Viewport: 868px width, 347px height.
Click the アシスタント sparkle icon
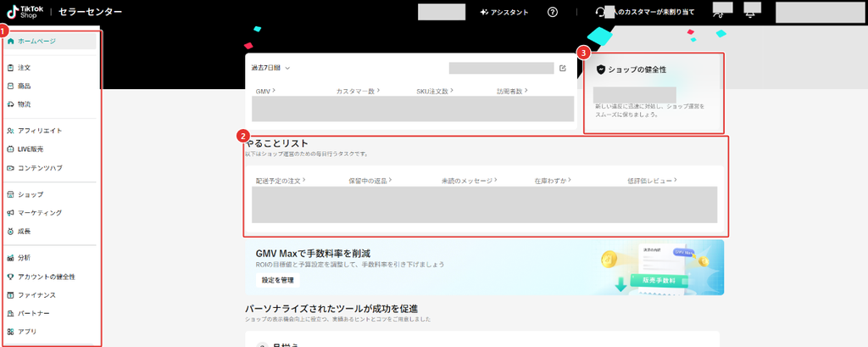coord(484,12)
